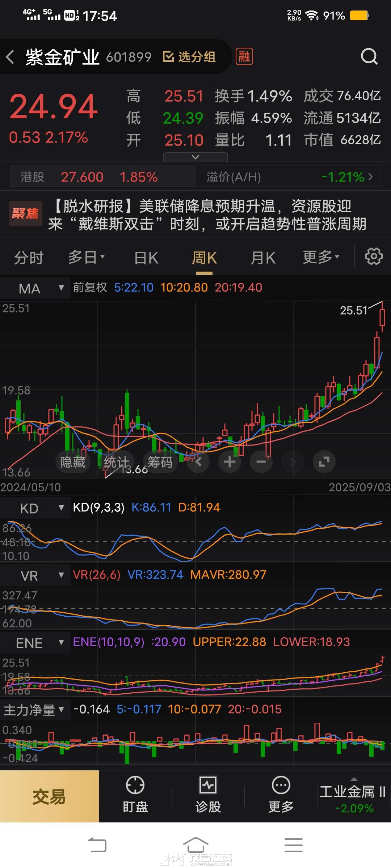The height and width of the screenshot is (868, 391).
Task: Open the ENE indicator dropdown
Action: tap(35, 643)
